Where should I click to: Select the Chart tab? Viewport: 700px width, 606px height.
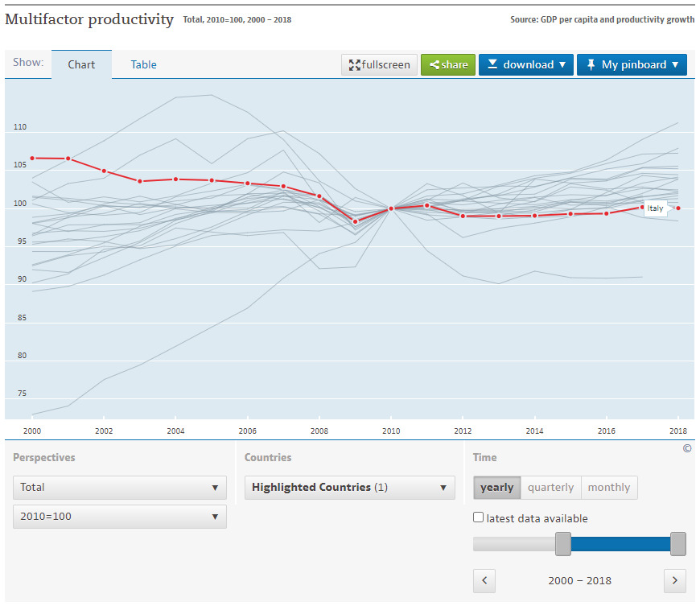(x=81, y=64)
